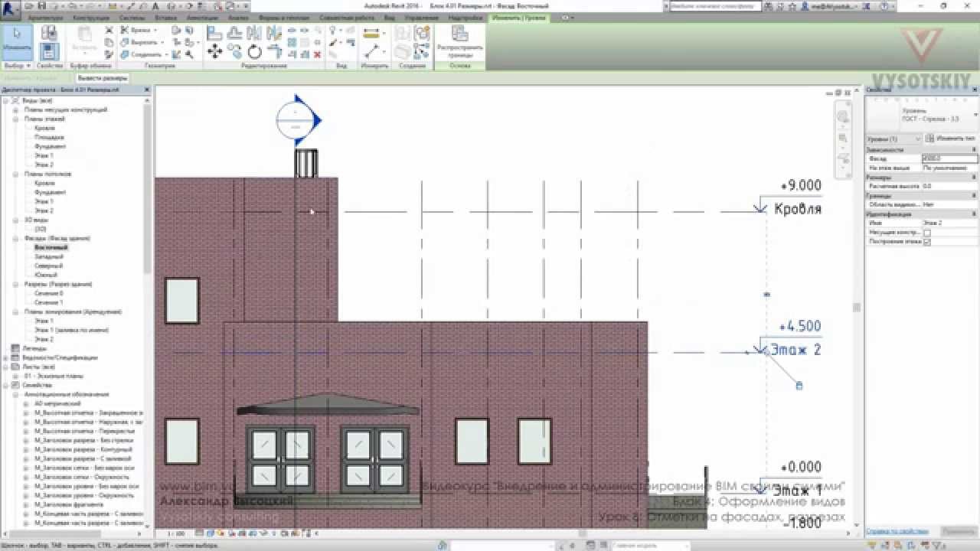980x551 pixels.
Task: Click the Соединить join geometry icon
Action: [x=124, y=54]
